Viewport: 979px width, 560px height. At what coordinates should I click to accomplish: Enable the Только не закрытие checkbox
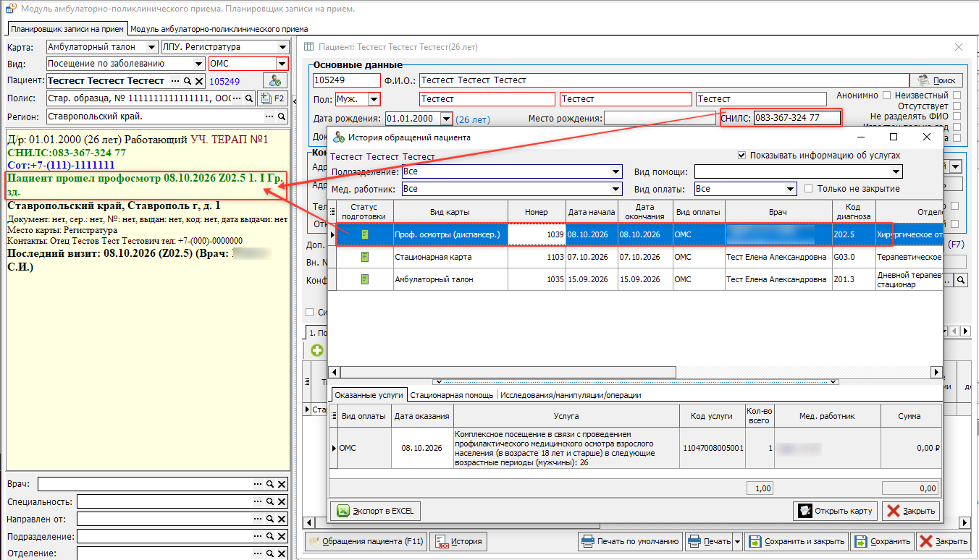[809, 189]
